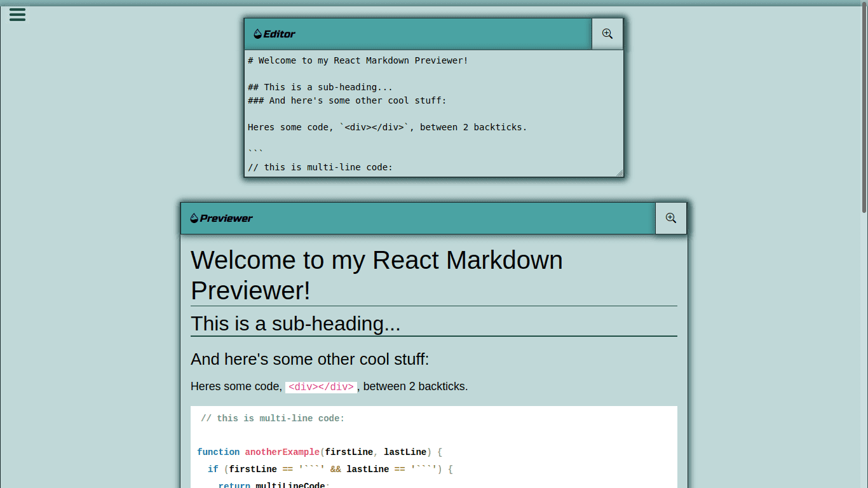
Task: Click the "This is a sub-heading..." preview heading
Action: coord(434,323)
